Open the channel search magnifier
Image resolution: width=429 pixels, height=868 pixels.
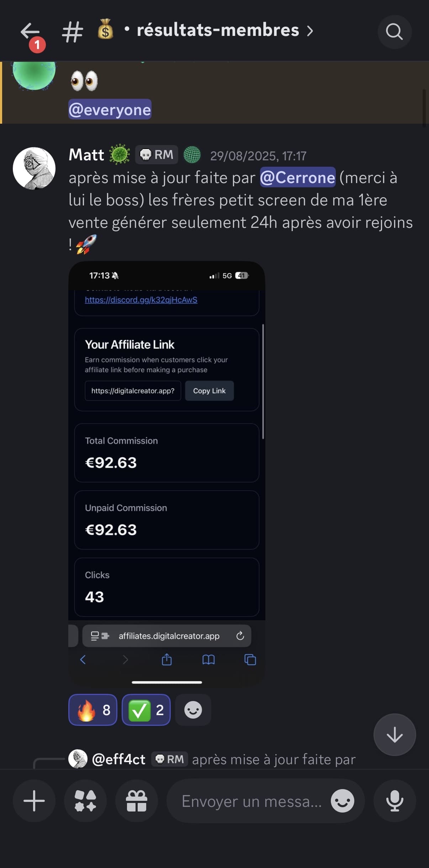pyautogui.click(x=394, y=32)
